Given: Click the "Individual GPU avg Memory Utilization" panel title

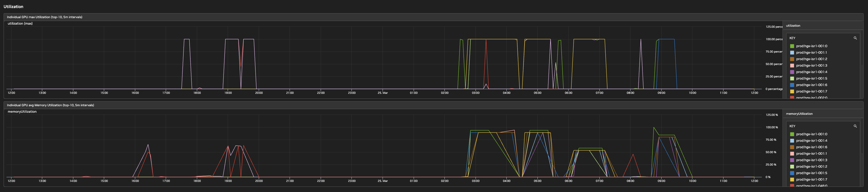Looking at the screenshot, I should pos(51,105).
